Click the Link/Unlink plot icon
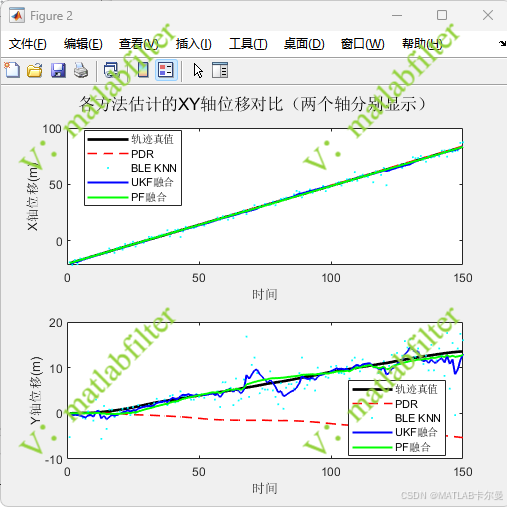 (x=111, y=70)
